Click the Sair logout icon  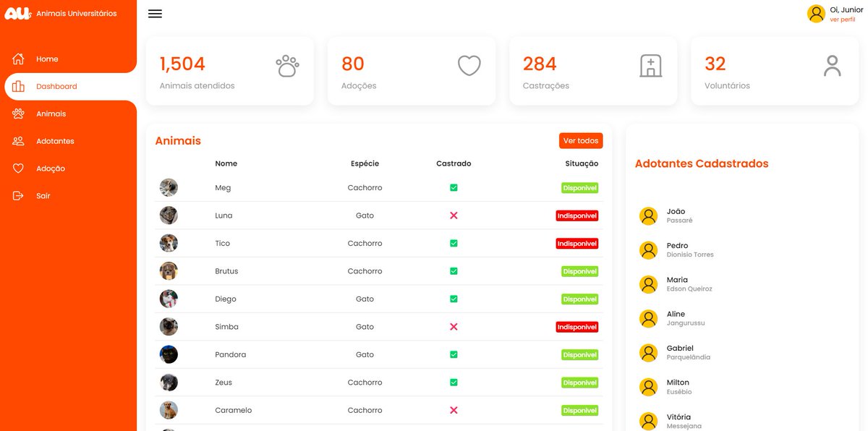click(18, 195)
